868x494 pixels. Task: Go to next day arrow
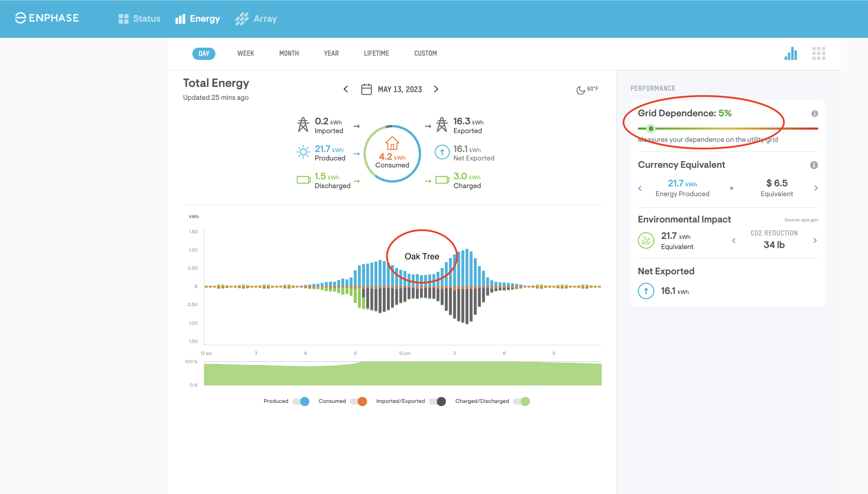click(x=436, y=89)
